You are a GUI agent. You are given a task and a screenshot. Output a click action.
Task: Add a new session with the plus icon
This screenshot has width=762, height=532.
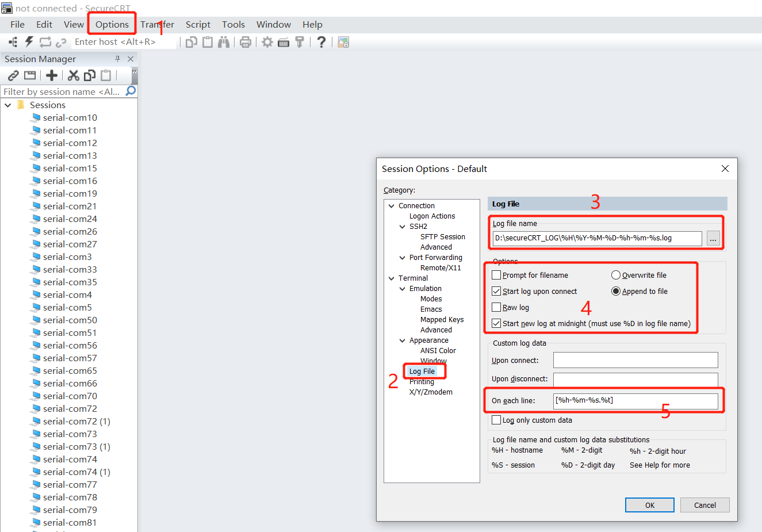pos(52,75)
